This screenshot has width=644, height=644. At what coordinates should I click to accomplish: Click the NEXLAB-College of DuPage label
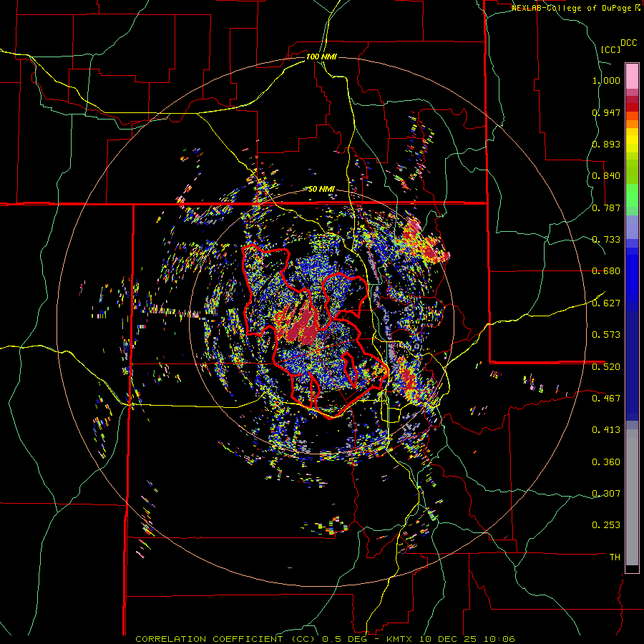click(572, 8)
